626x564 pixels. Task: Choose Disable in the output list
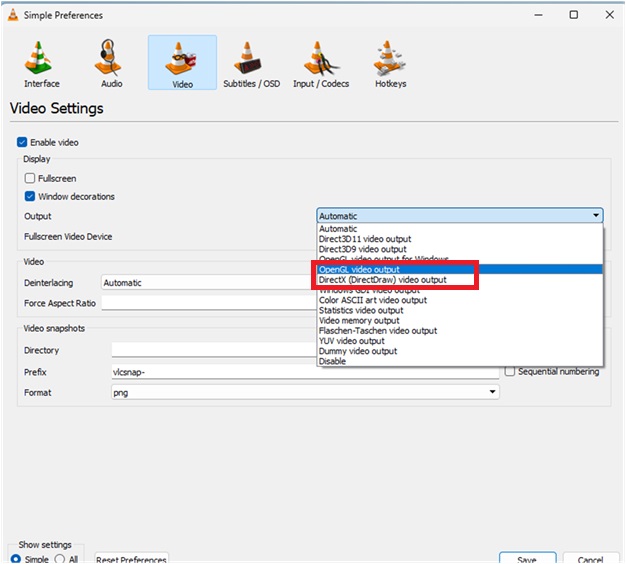460,361
